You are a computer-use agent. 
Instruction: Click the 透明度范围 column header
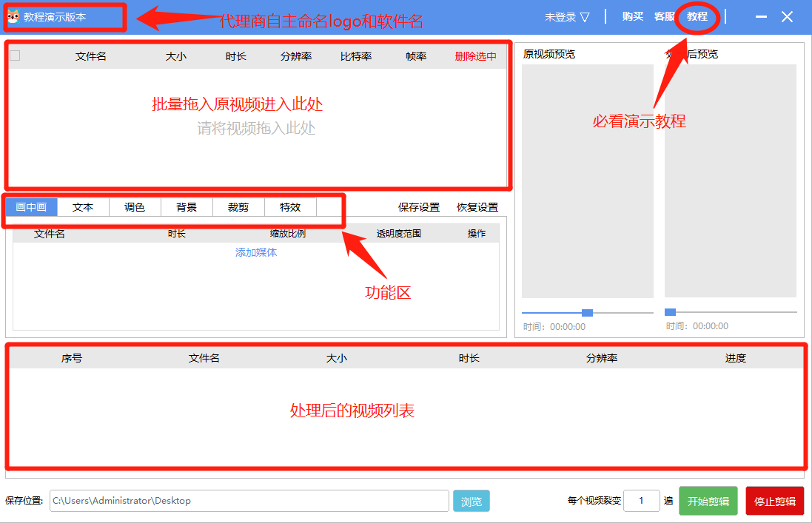(398, 234)
